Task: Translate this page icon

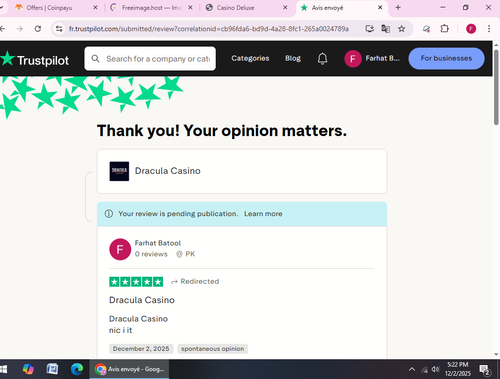Action: point(386,29)
